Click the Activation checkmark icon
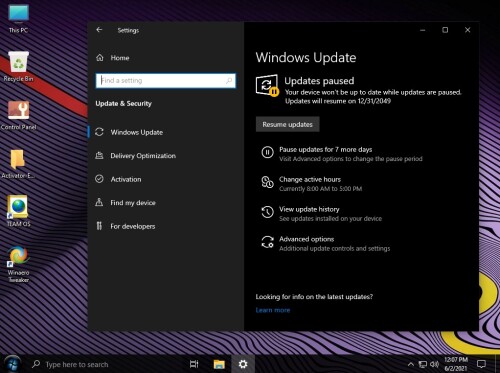This screenshot has height=373, width=500. pyautogui.click(x=99, y=179)
